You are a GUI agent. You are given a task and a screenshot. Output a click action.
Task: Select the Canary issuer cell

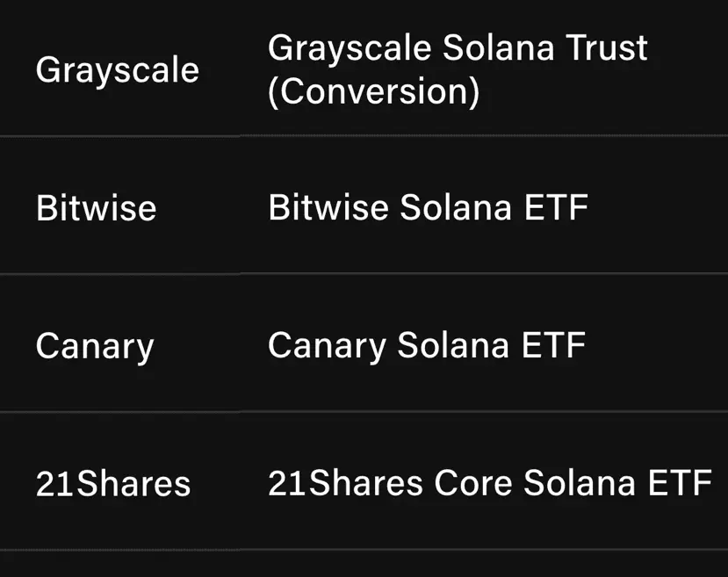[x=95, y=347]
